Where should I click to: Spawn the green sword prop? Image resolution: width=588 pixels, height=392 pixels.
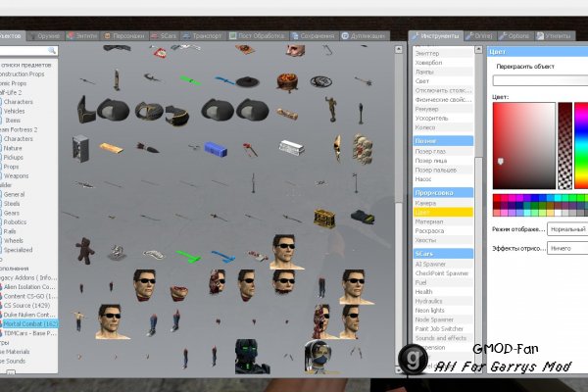[x=190, y=80]
